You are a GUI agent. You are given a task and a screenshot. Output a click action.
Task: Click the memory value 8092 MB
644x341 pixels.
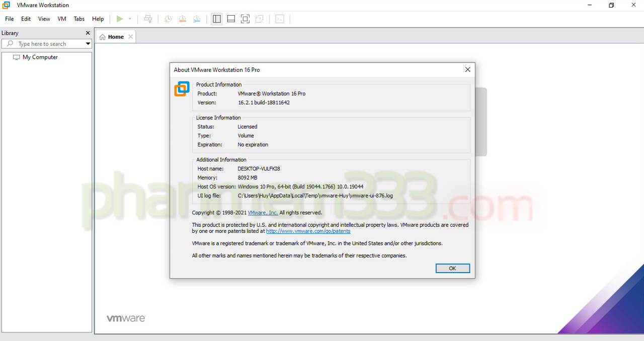point(248,178)
